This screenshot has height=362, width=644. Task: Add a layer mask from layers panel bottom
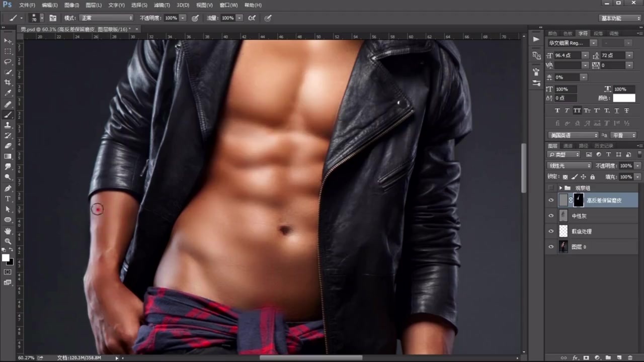click(x=586, y=357)
